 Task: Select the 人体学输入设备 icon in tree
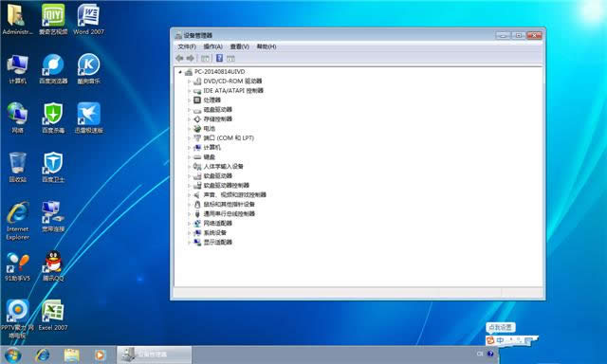(x=197, y=166)
